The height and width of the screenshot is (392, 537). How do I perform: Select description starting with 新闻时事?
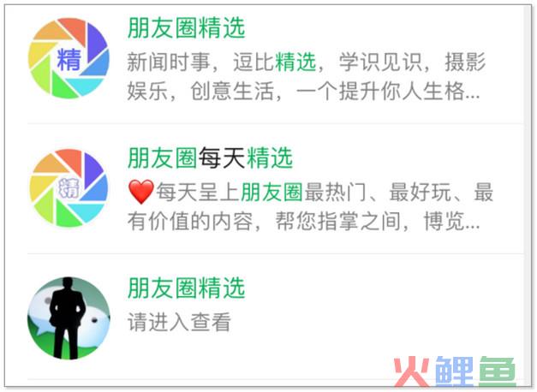[306, 77]
